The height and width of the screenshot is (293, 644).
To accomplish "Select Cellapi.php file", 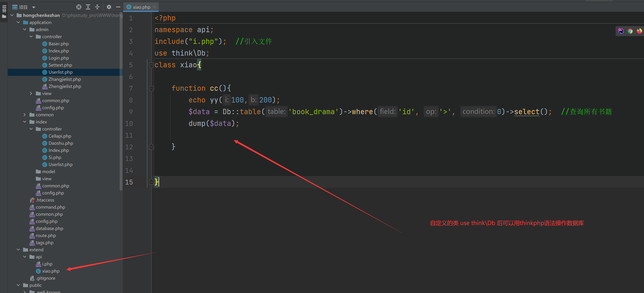I will (x=60, y=136).
